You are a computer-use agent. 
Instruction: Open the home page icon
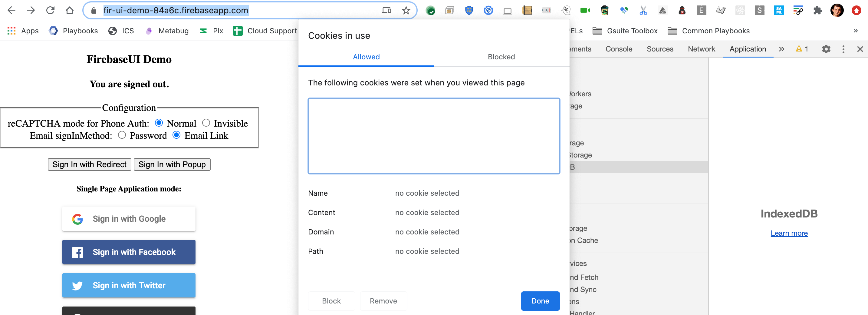[x=69, y=11]
